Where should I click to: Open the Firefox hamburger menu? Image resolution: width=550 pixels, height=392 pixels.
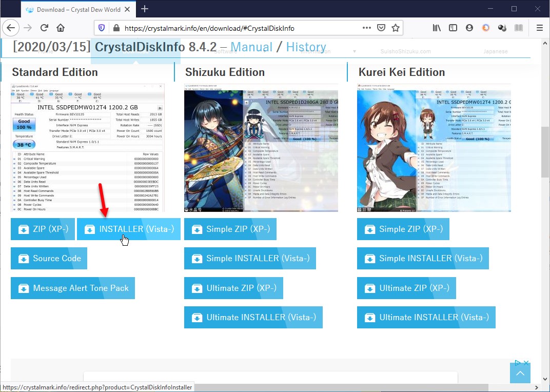point(540,28)
